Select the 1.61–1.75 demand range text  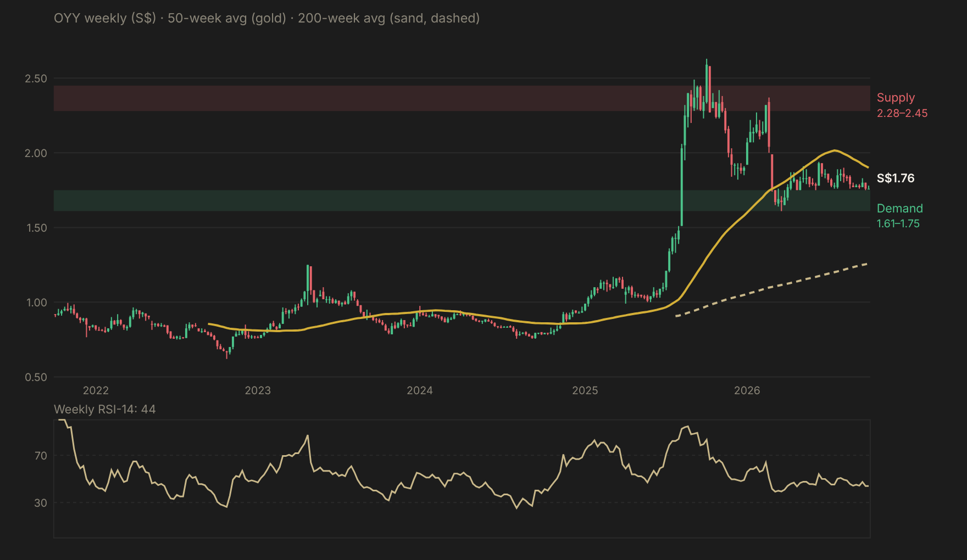point(898,223)
